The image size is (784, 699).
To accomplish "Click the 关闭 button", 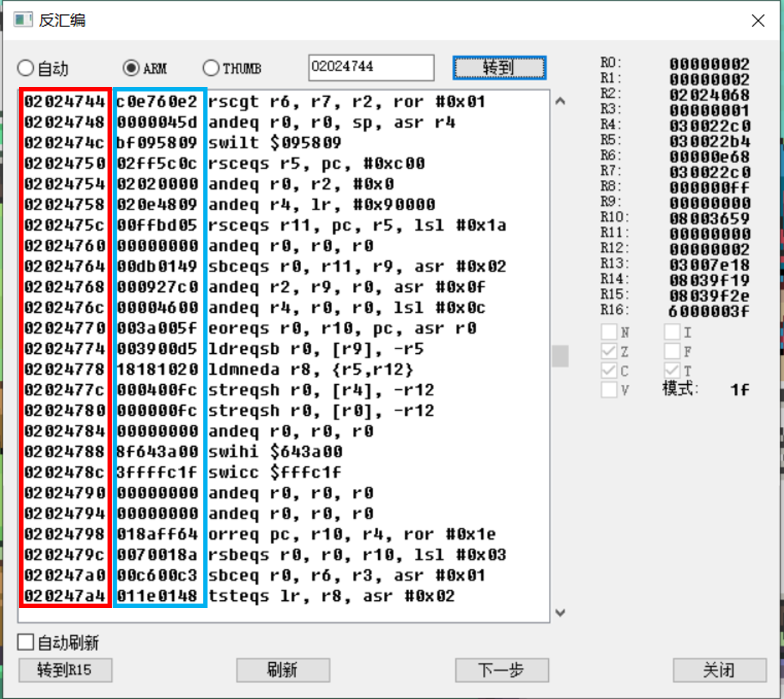I will pos(719,670).
